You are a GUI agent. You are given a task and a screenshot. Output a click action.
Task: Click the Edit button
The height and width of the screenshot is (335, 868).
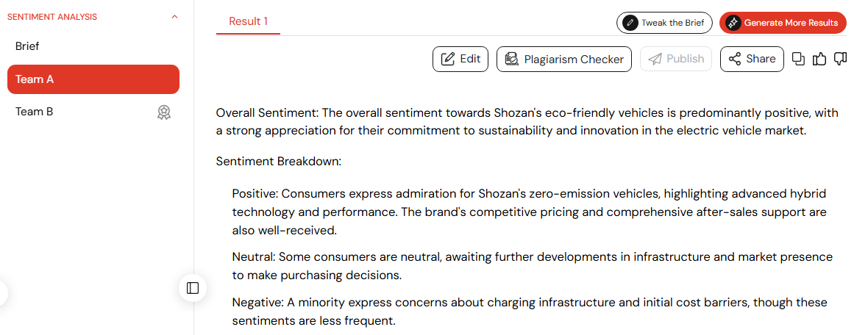460,60
